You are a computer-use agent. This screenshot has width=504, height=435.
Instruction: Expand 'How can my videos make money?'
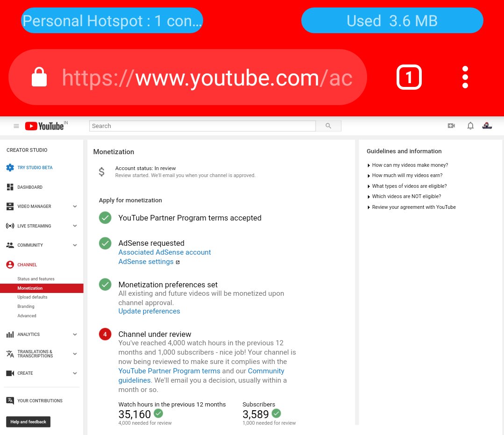408,165
